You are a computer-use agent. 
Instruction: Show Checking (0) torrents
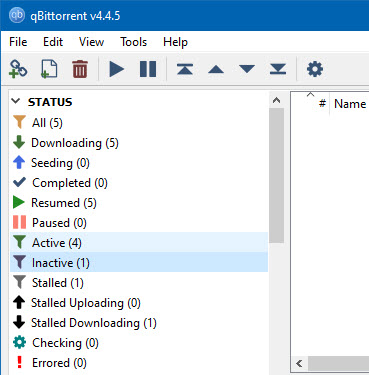[139, 343]
